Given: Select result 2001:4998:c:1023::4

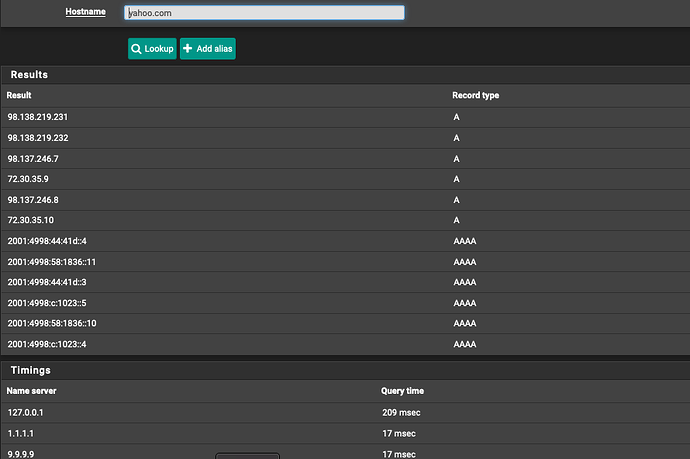Looking at the screenshot, I should 47,344.
